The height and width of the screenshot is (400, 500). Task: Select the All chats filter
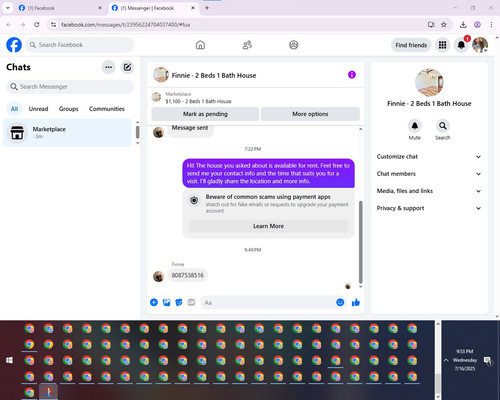pyautogui.click(x=14, y=109)
